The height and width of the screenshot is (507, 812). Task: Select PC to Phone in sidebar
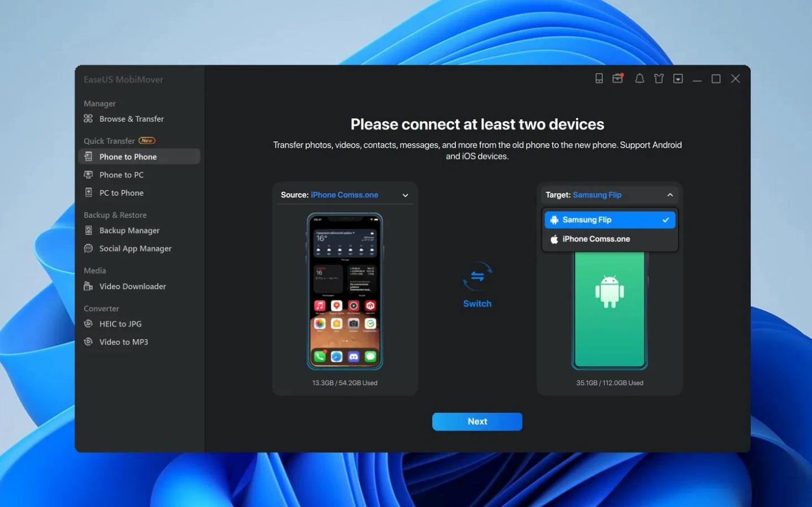click(x=121, y=193)
